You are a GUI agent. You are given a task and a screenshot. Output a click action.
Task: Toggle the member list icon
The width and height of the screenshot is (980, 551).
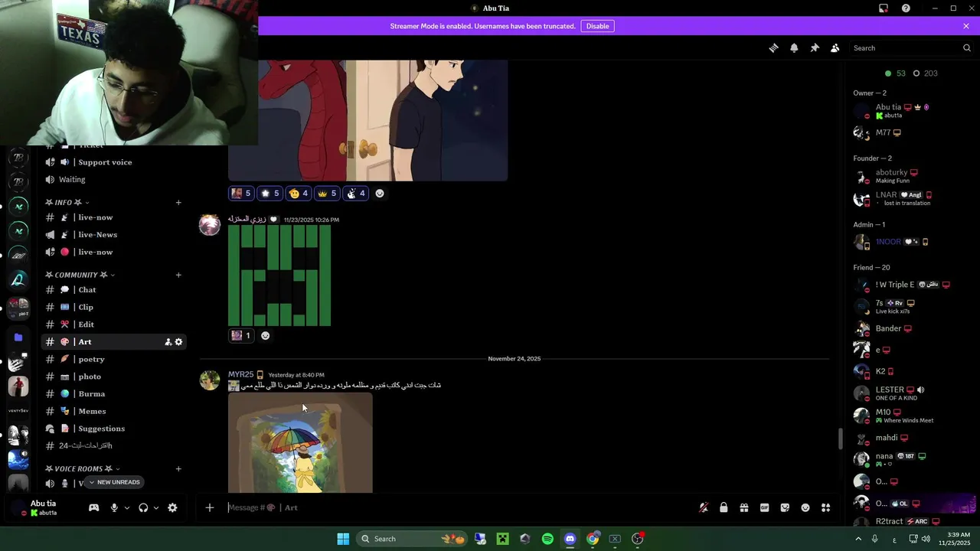tap(835, 47)
